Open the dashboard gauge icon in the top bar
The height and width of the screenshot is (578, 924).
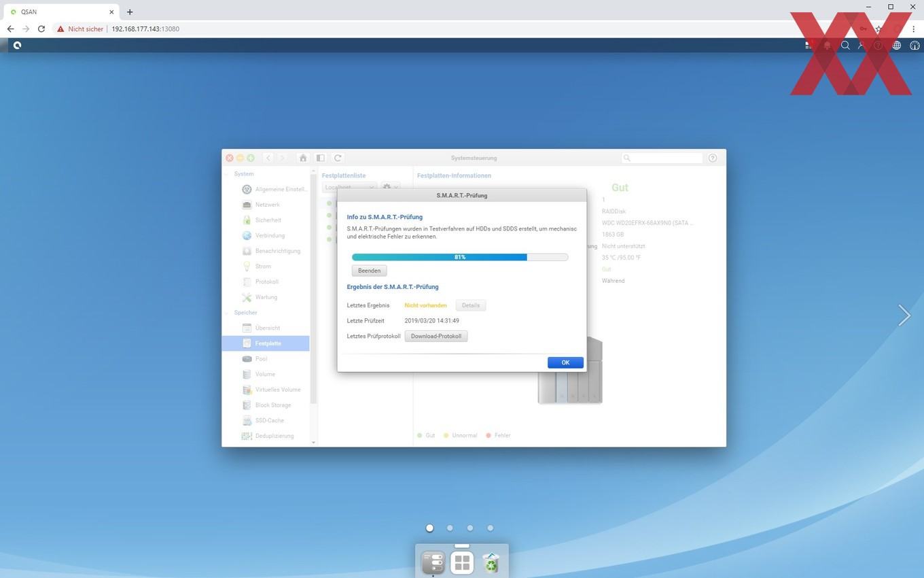tap(914, 46)
